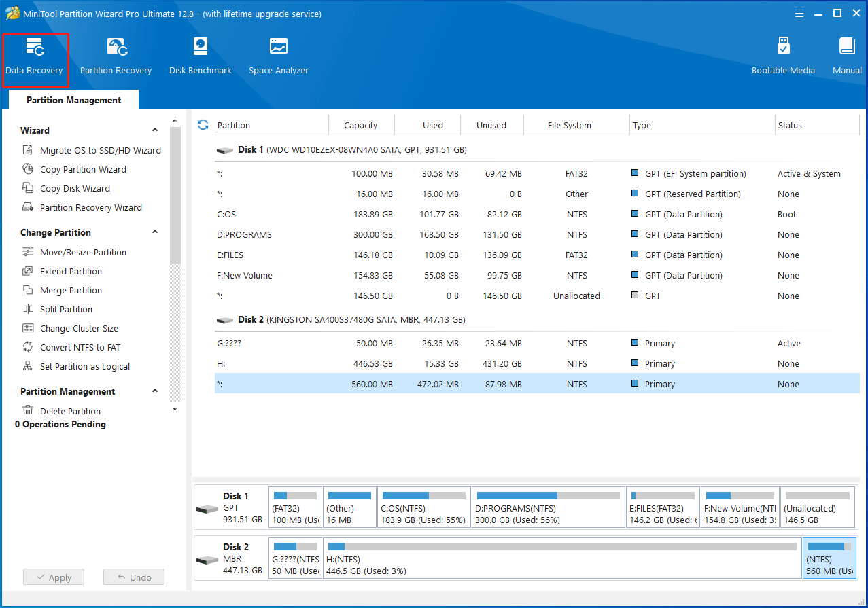Collapse the Partition Management sidebar section
This screenshot has height=608, width=868.
tap(155, 391)
